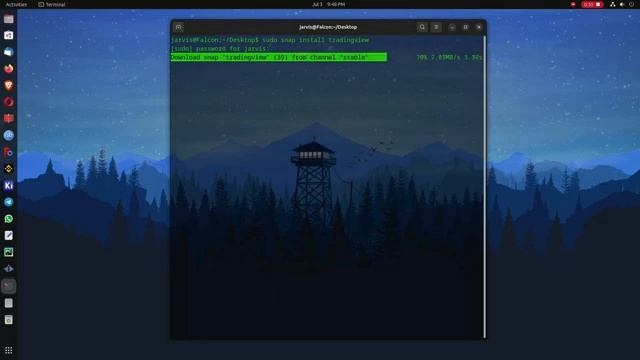Focus the Terminal icon in the dock
The width and height of the screenshot is (640, 360).
click(x=9, y=286)
